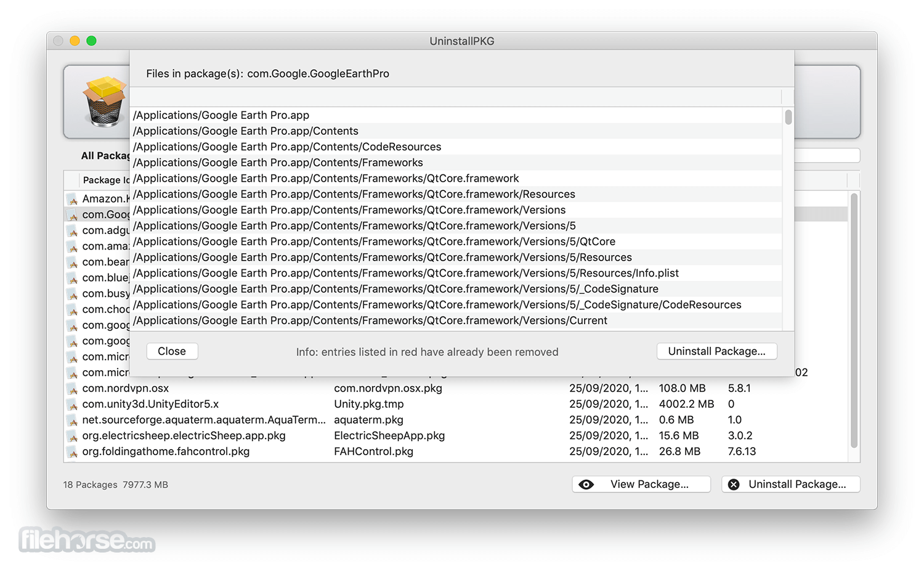924x571 pixels.
Task: Click the 'ElectricSheepApp.pkg' file name cell
Action: click(389, 436)
